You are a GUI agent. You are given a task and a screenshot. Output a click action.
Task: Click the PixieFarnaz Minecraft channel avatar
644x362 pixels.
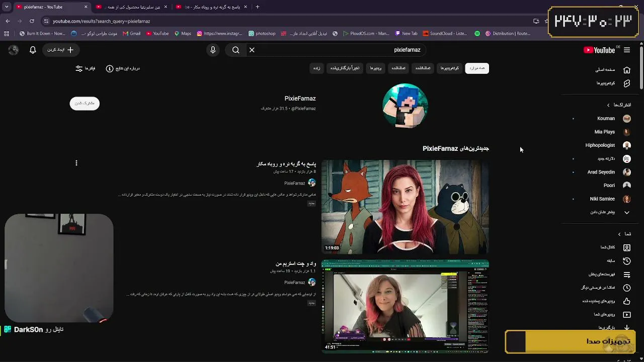pos(405,106)
